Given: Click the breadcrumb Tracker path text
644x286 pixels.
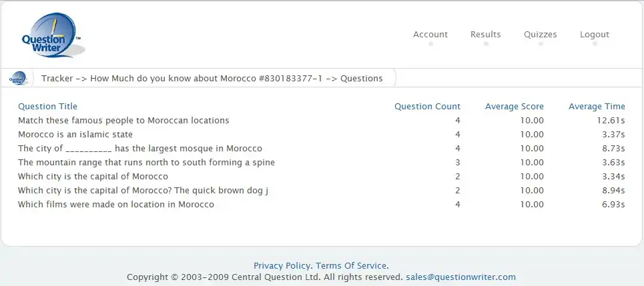Looking at the screenshot, I should click(212, 78).
